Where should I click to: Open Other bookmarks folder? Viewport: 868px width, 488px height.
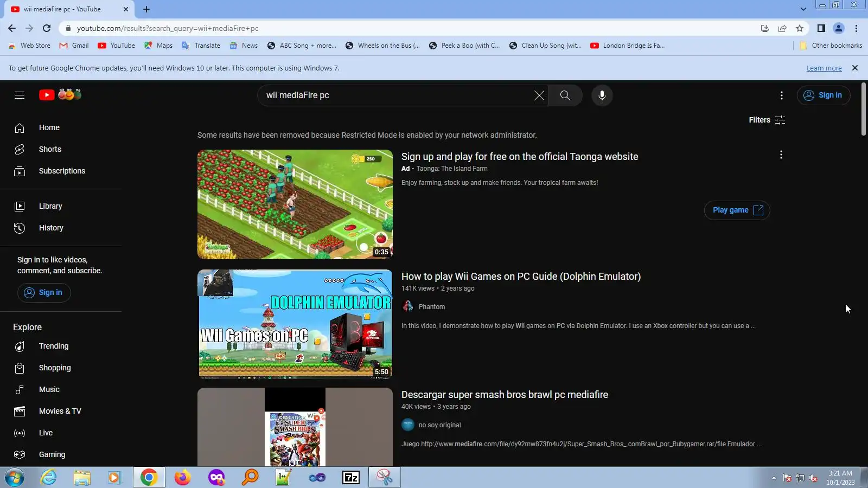click(831, 46)
